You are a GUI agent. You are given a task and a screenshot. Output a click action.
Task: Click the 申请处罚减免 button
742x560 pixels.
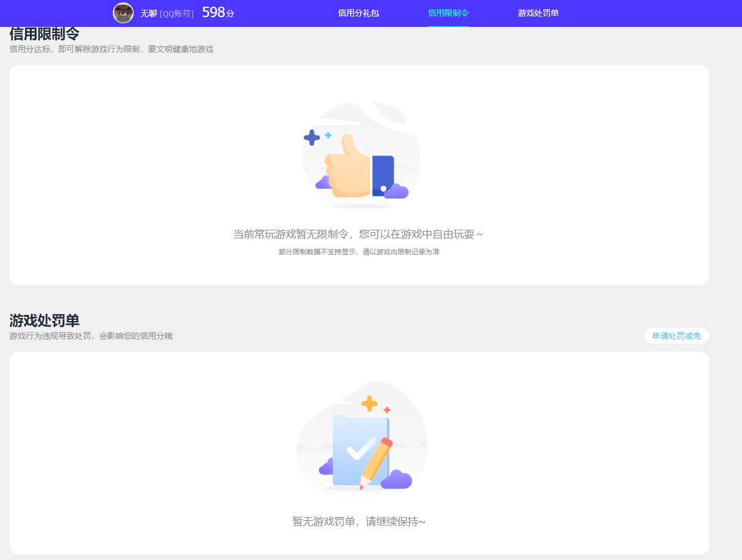[676, 336]
